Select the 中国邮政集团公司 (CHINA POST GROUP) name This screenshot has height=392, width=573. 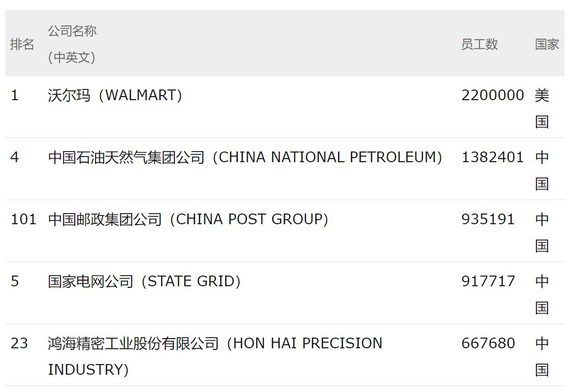tap(188, 220)
